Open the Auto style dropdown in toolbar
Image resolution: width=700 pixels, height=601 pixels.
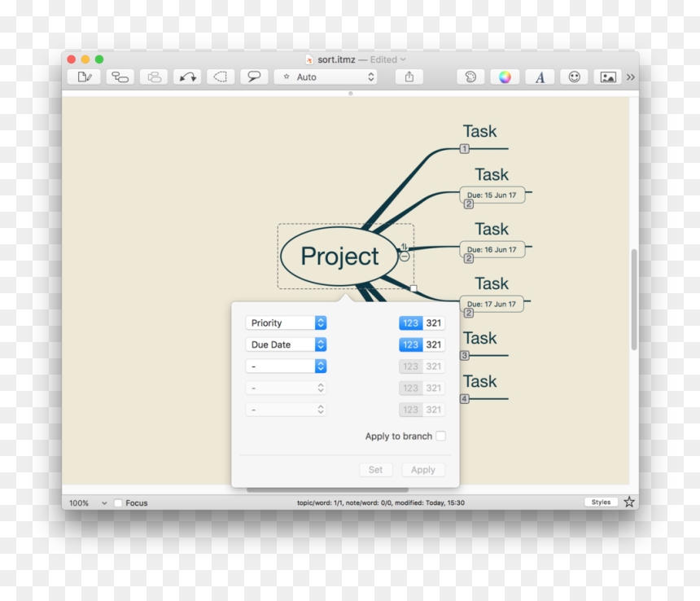tap(326, 77)
